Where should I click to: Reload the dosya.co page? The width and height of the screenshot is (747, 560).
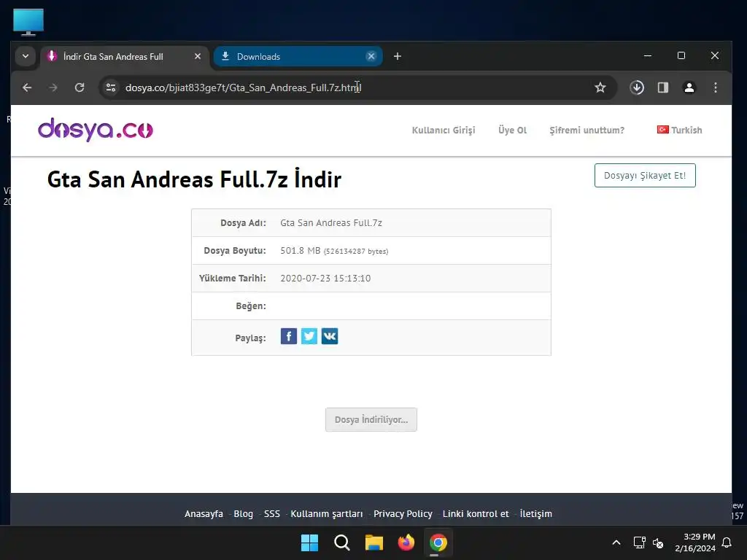pos(80,87)
